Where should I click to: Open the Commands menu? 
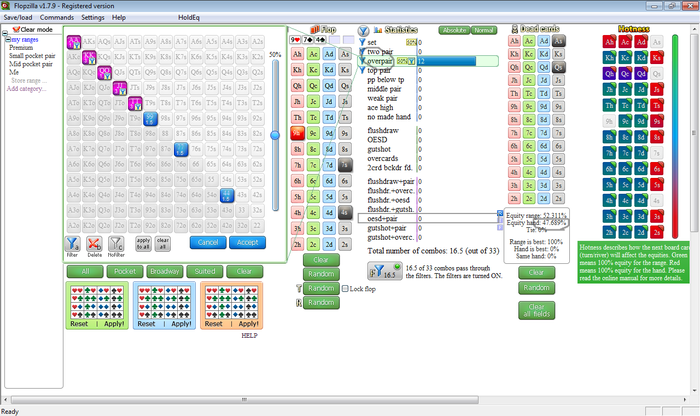click(x=57, y=17)
